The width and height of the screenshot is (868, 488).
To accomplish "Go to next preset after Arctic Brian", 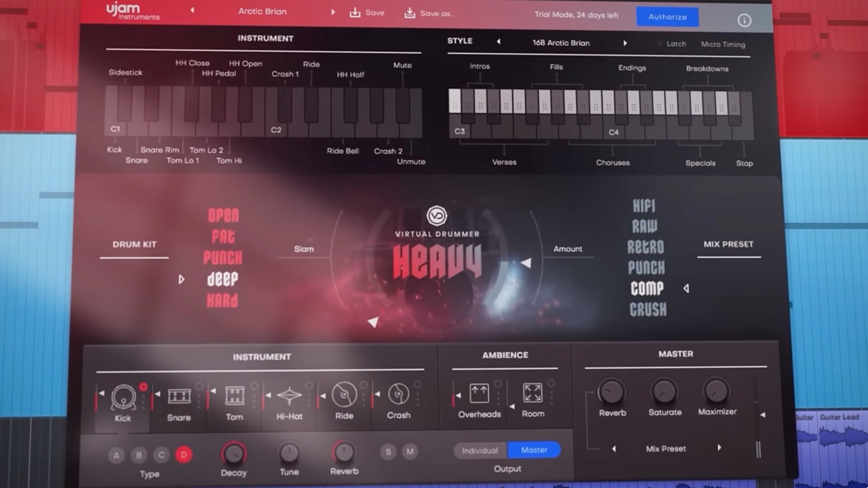I will coord(333,12).
